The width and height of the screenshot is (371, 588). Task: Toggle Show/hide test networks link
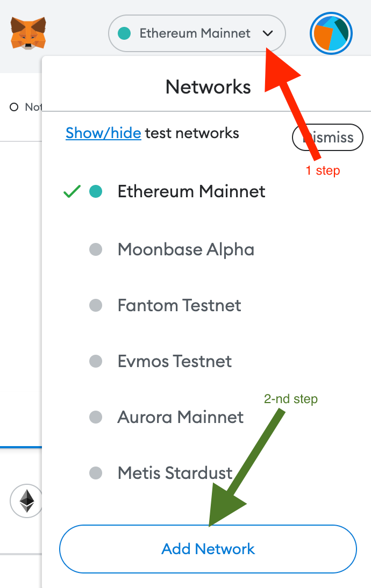pos(103,133)
